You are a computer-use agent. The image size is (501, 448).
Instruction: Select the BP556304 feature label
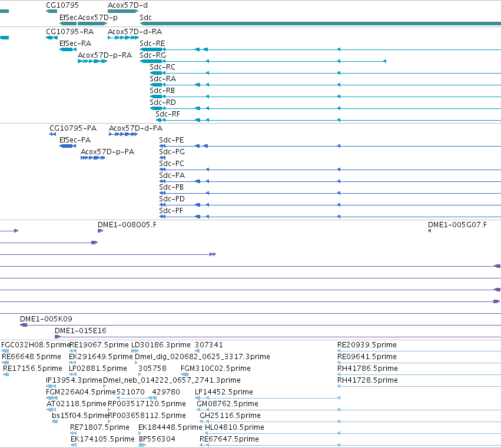click(157, 440)
